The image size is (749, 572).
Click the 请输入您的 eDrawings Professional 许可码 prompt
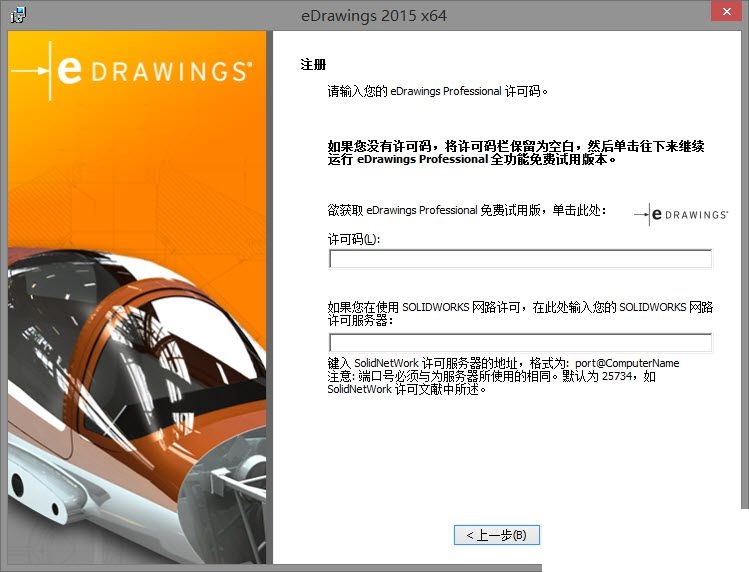click(438, 91)
